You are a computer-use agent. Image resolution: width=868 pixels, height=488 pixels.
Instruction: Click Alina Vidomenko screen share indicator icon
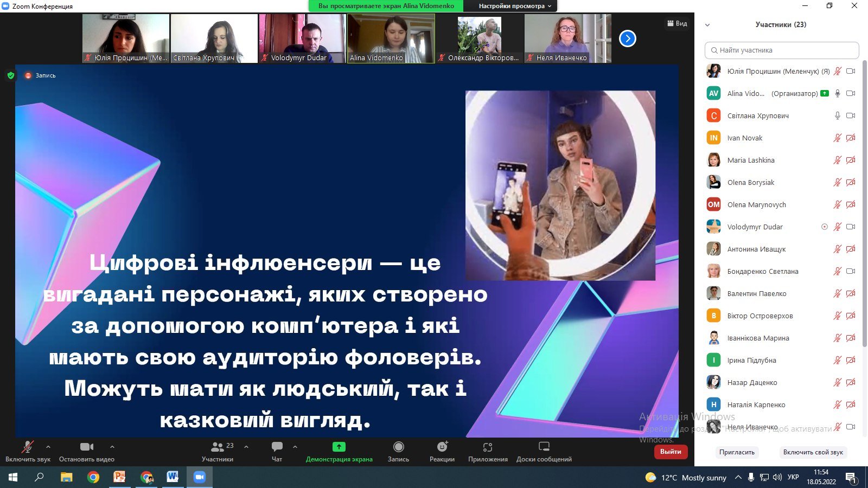click(825, 93)
